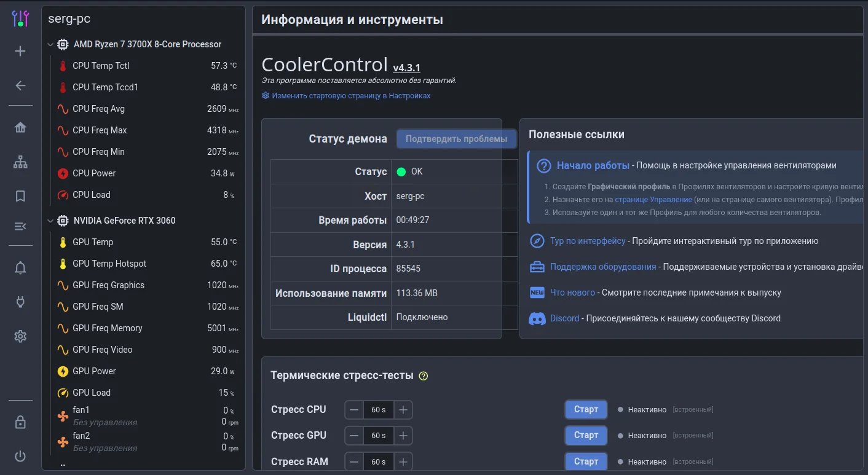Click the lock icon in sidebar
The image size is (868, 475).
pos(20,422)
